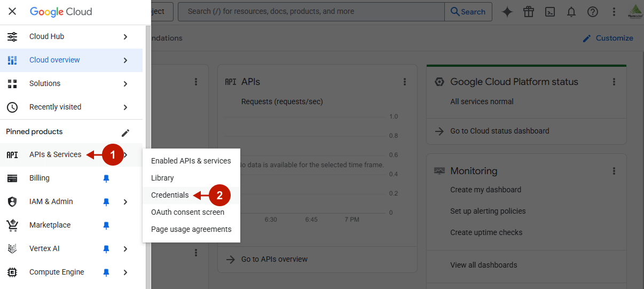Select Credentials from the submenu

[x=170, y=195]
